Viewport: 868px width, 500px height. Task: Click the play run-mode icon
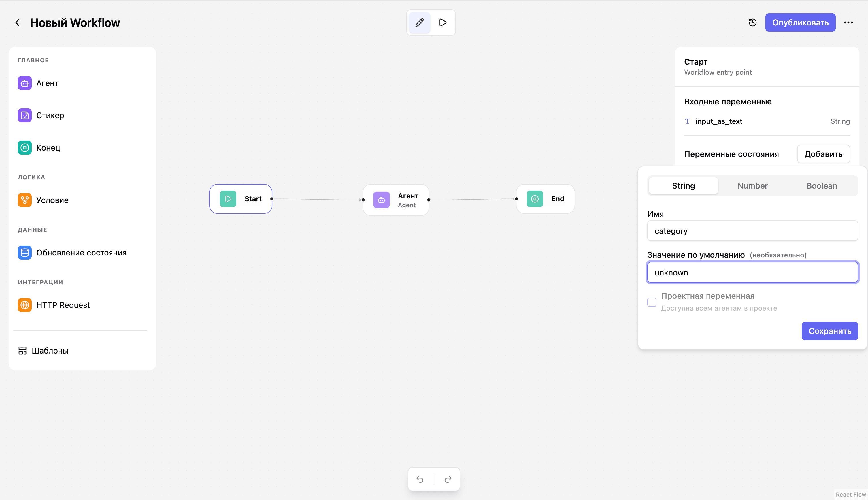443,23
